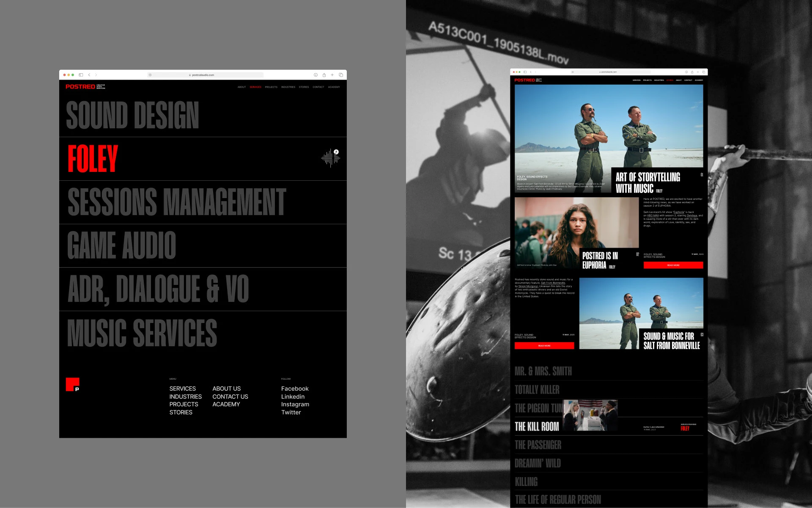Click ACADEMY in the footer menu
812x508 pixels.
226,404
